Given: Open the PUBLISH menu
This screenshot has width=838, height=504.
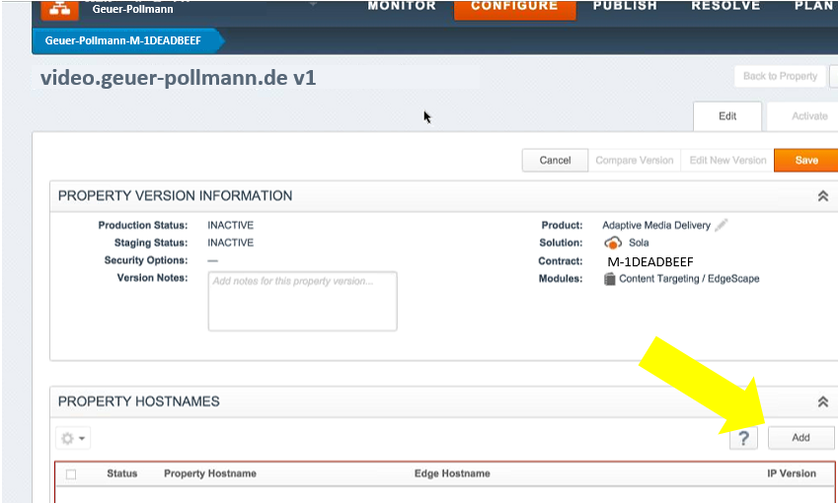Looking at the screenshot, I should (x=625, y=6).
